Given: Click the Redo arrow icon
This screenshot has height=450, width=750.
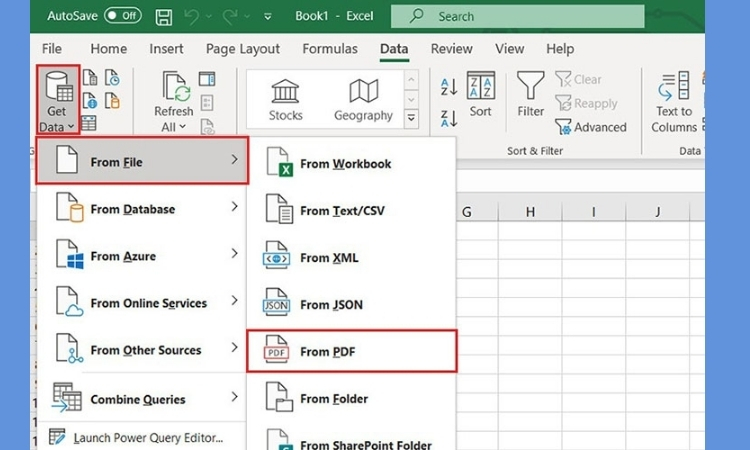Looking at the screenshot, I should point(231,17).
